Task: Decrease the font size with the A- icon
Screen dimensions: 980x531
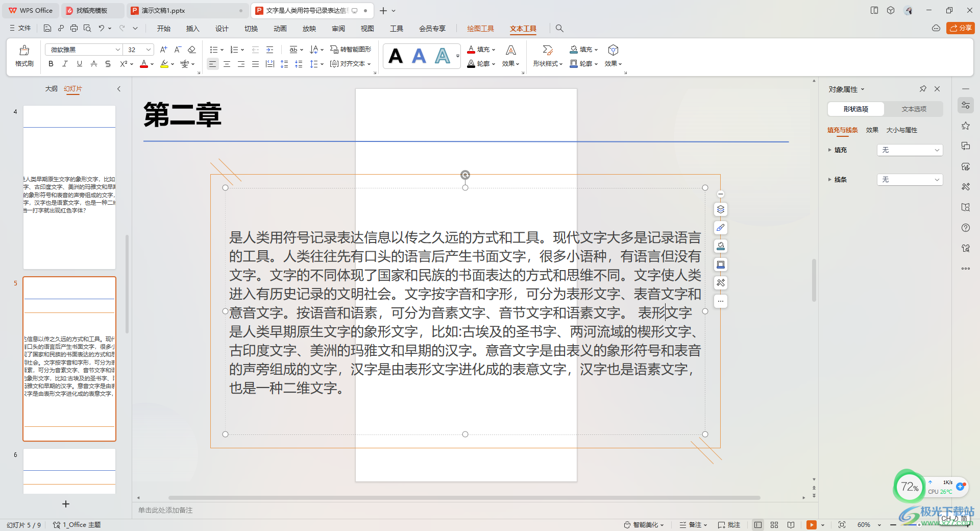Action: click(178, 50)
